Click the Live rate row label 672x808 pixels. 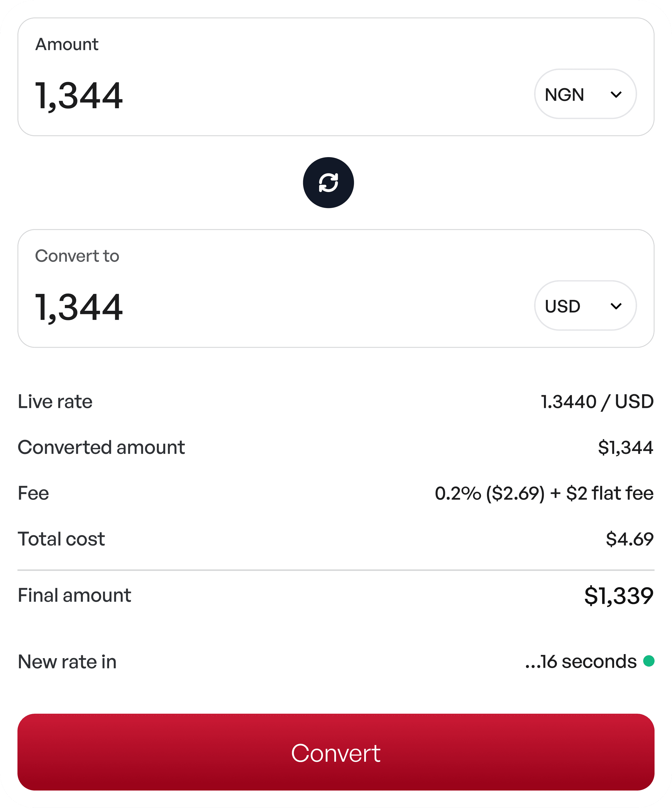(55, 402)
